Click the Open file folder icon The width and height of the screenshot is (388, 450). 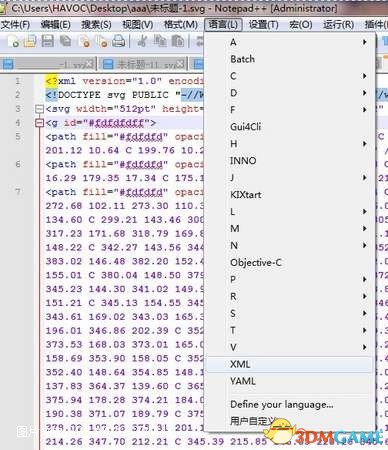coord(30,41)
